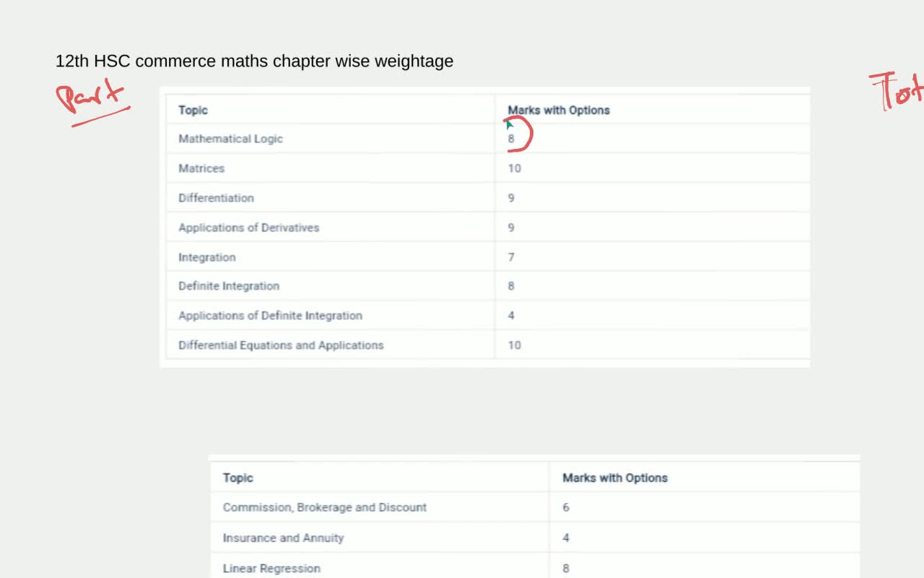The image size is (924, 578).
Task: Click Marks with Options header in second table
Action: [x=615, y=478]
